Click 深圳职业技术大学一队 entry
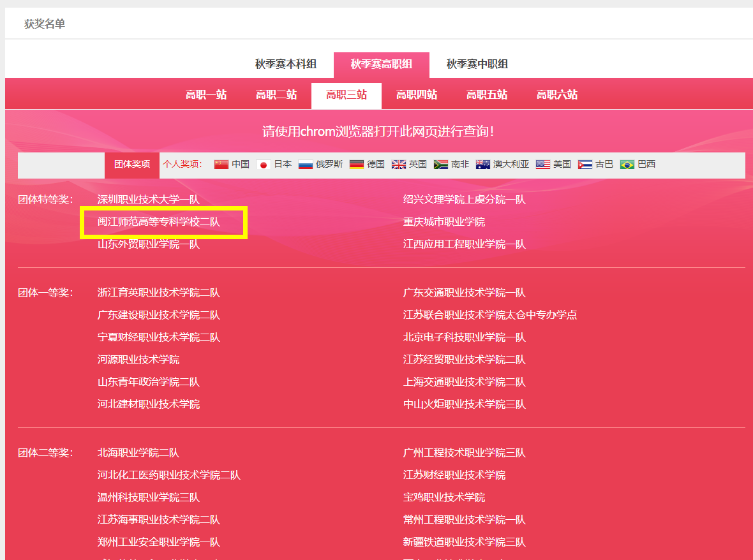The width and height of the screenshot is (753, 560). click(x=149, y=200)
